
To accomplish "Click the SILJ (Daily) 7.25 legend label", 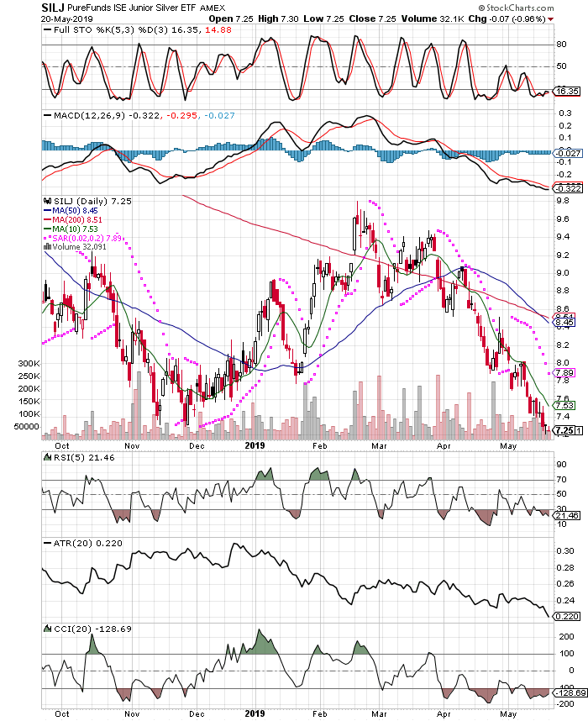I will click(x=93, y=201).
